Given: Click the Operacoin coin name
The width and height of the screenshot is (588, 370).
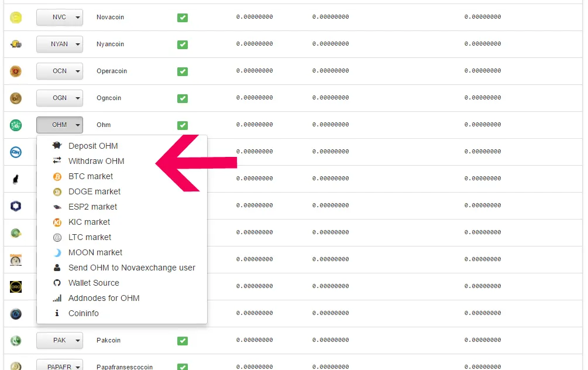Looking at the screenshot, I should click(112, 71).
